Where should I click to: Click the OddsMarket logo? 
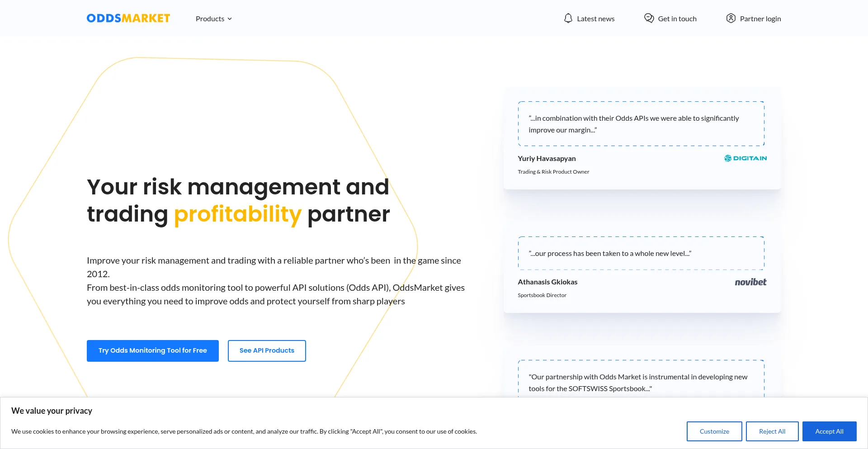click(128, 19)
